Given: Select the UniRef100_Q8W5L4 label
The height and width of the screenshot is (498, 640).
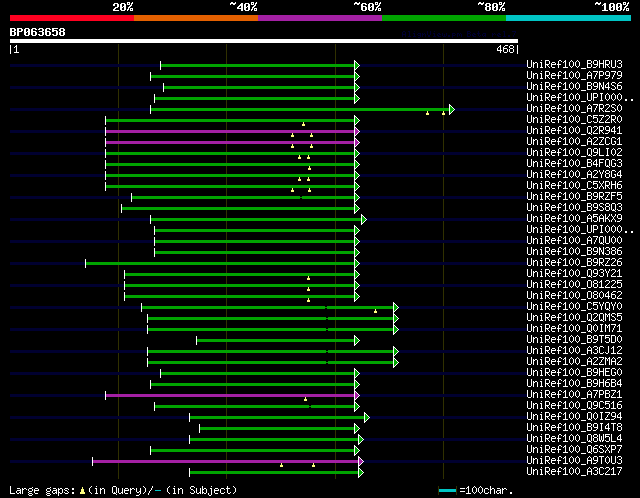Looking at the screenshot, I should 574,439.
